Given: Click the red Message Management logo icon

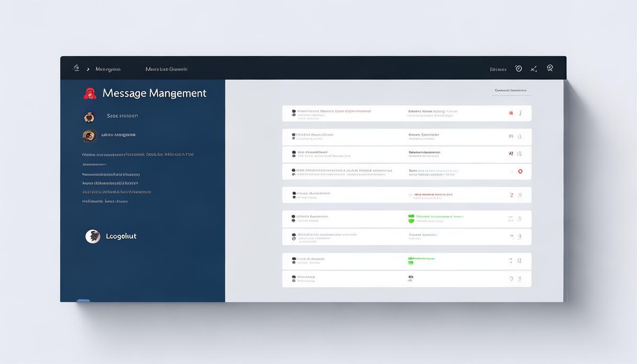Looking at the screenshot, I should pos(90,94).
